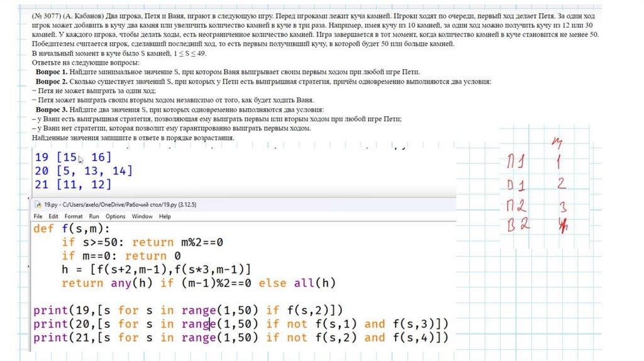Screen dimensions: 644x361
Task: Place cursor in 'if s>=50: return m%2==0' line
Action: pos(142,242)
